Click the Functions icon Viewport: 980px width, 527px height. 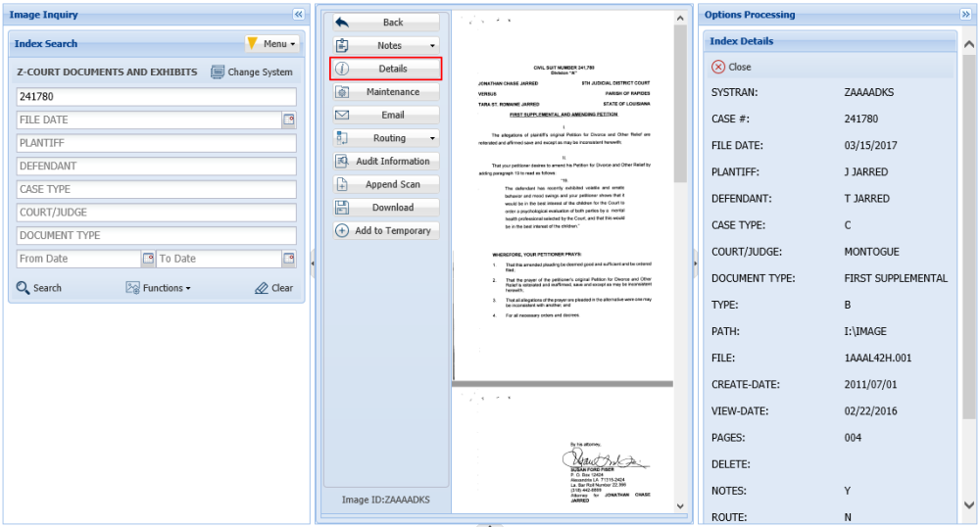[x=132, y=288]
